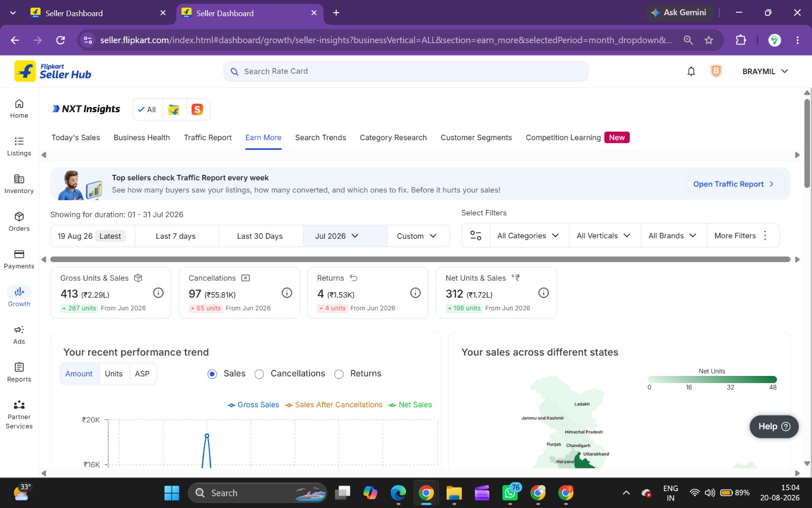This screenshot has width=812, height=508.
Task: Switch to Search Trends tab
Action: pos(321,138)
